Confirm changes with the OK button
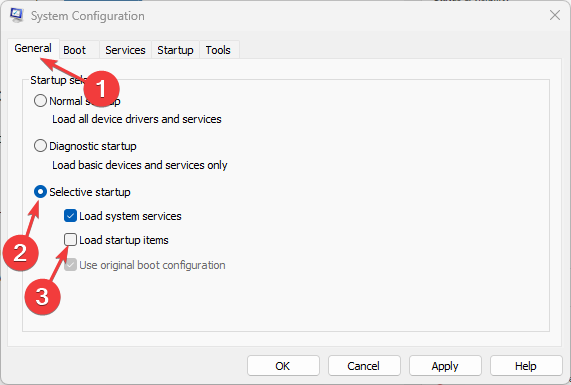The image size is (571, 385). 283,366
